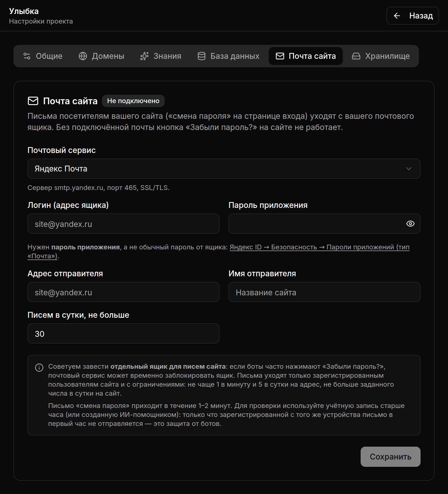
Task: Focus the Пароль приложения field
Action: [325, 224]
